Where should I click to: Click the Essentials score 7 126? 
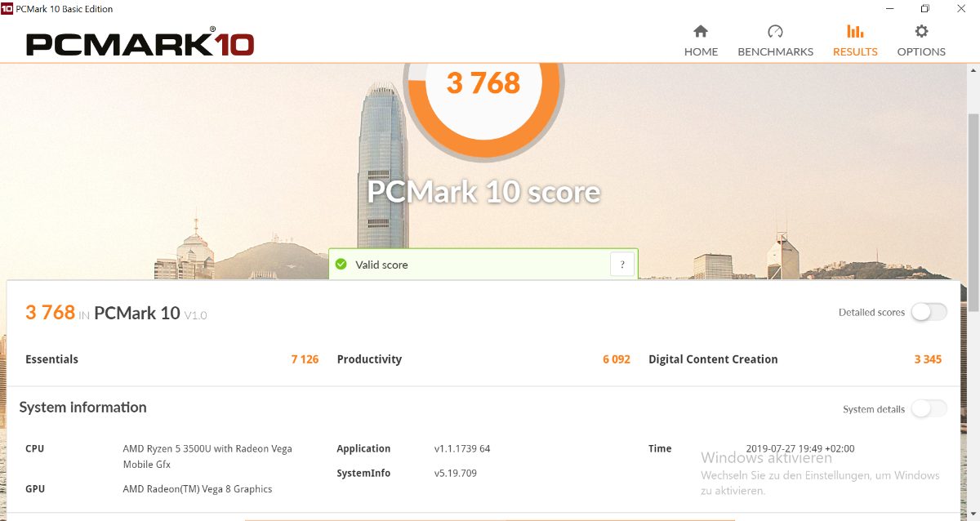305,359
